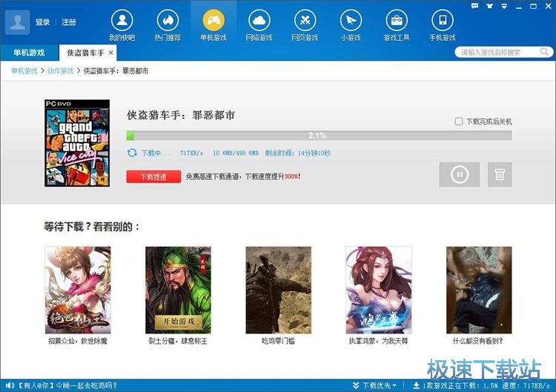Open 绝世仙王 game thumbnail

click(78, 290)
